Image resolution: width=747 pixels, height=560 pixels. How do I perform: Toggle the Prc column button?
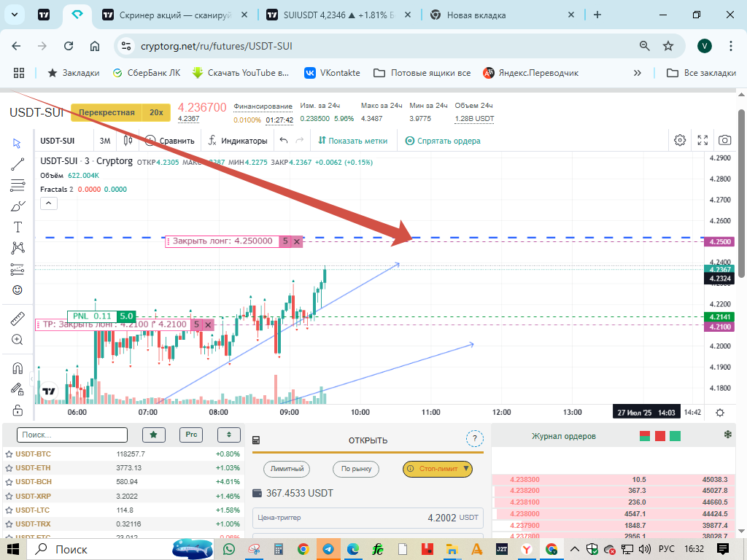pos(191,435)
